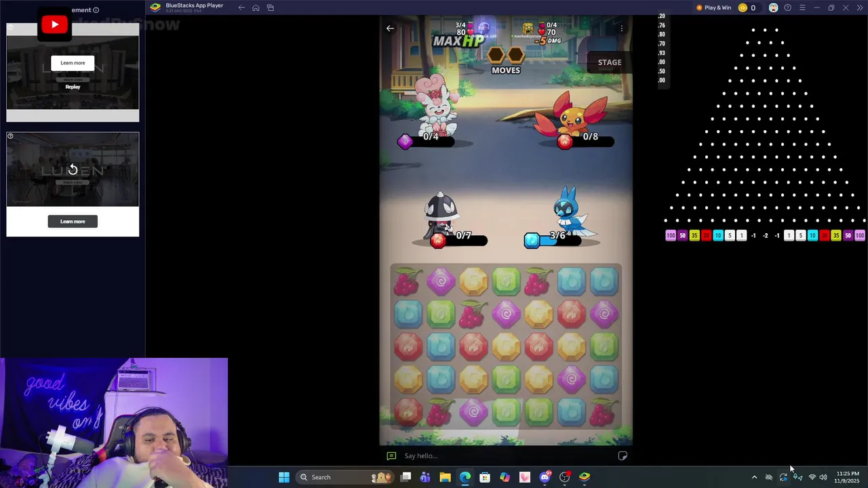868x488 pixels.
Task: Click the 3/6 blue energy bar
Action: click(553, 240)
